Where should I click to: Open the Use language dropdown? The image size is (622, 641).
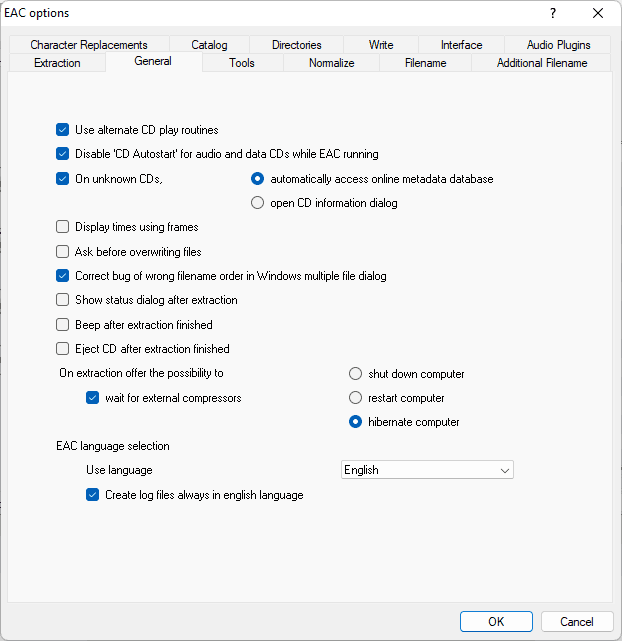(427, 470)
